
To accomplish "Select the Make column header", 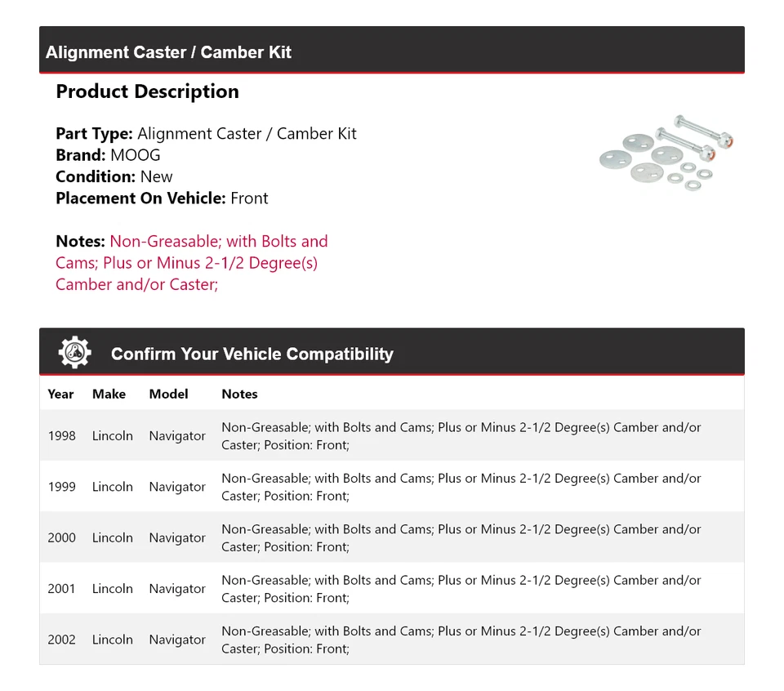I will click(109, 394).
